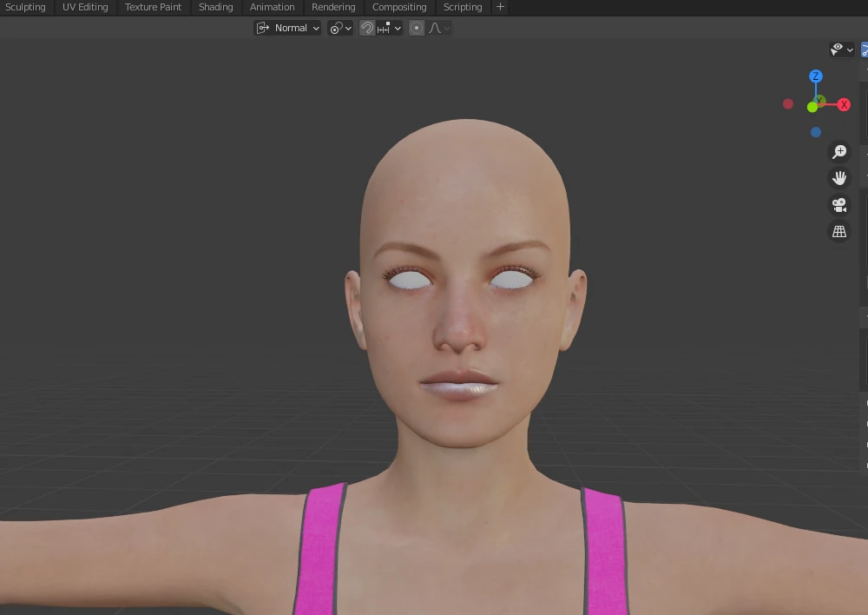Open the Normal transform orientation dropdown
The width and height of the screenshot is (868, 615).
(287, 28)
